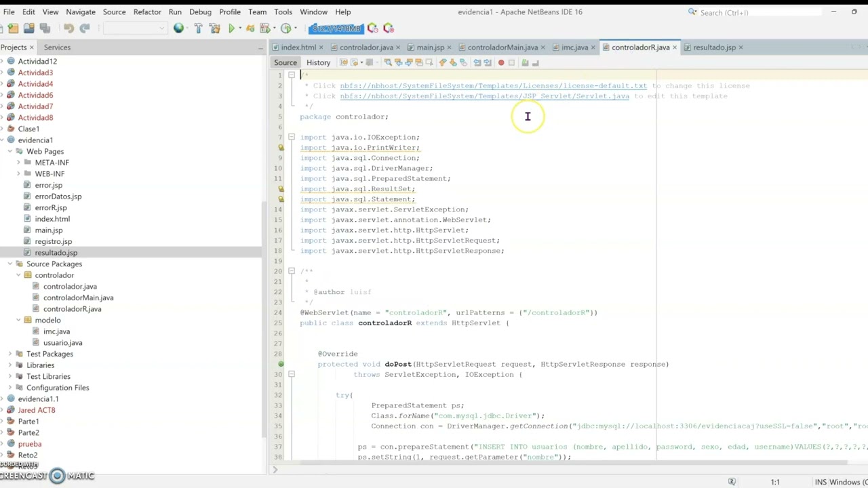Viewport: 868px width, 488px height.
Task: Click the Shift Line Right icon
Action: tap(488, 62)
